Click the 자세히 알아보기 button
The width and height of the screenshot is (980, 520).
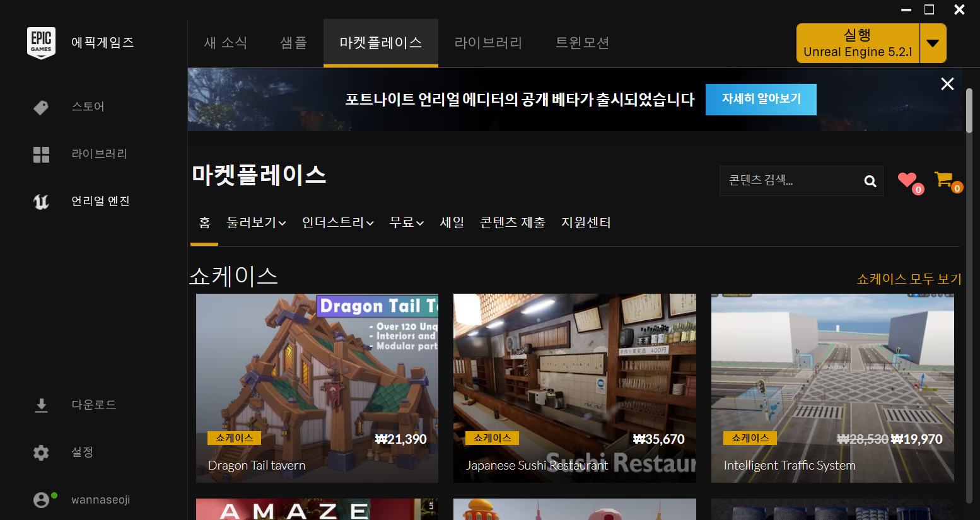(761, 99)
